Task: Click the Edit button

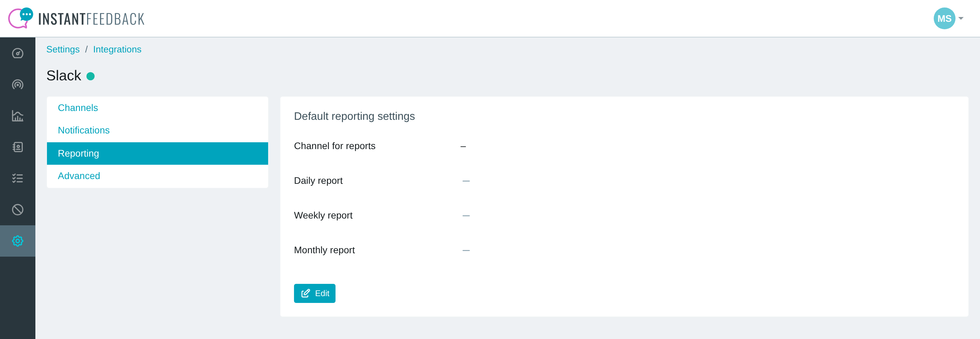Action: coord(314,293)
